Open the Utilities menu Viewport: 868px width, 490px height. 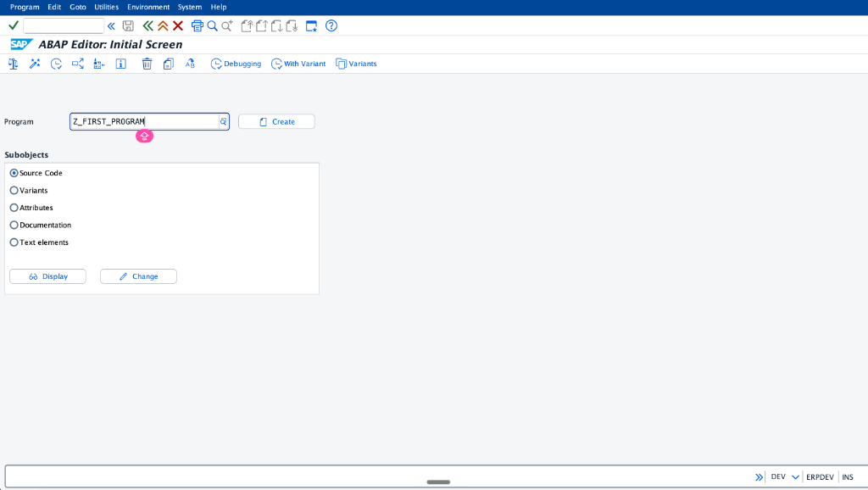(x=106, y=7)
